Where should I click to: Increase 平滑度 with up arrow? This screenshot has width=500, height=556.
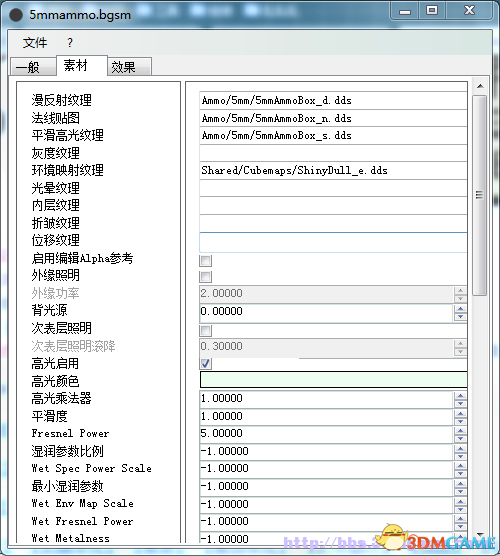460,413
